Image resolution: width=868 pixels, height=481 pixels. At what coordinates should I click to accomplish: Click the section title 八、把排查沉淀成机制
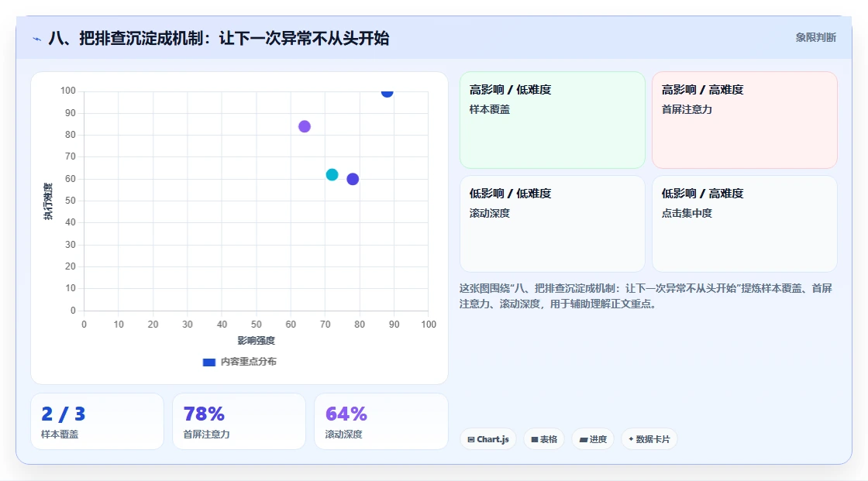point(219,38)
